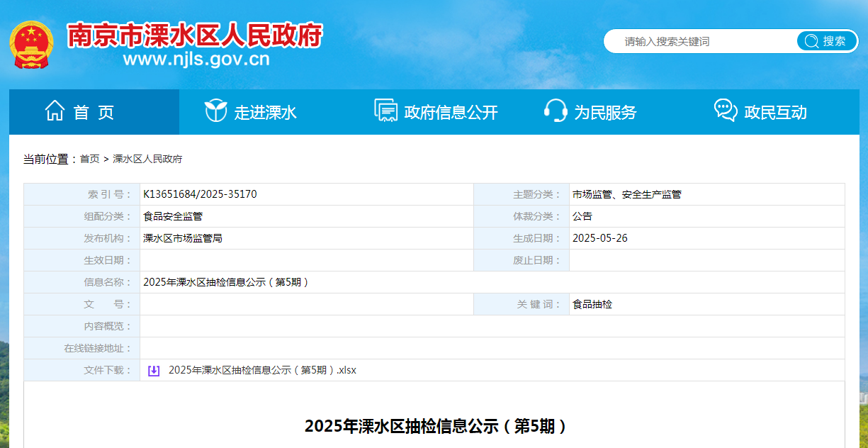
Task: Open the 走进溧水 navigation tab
Action: tap(264, 112)
